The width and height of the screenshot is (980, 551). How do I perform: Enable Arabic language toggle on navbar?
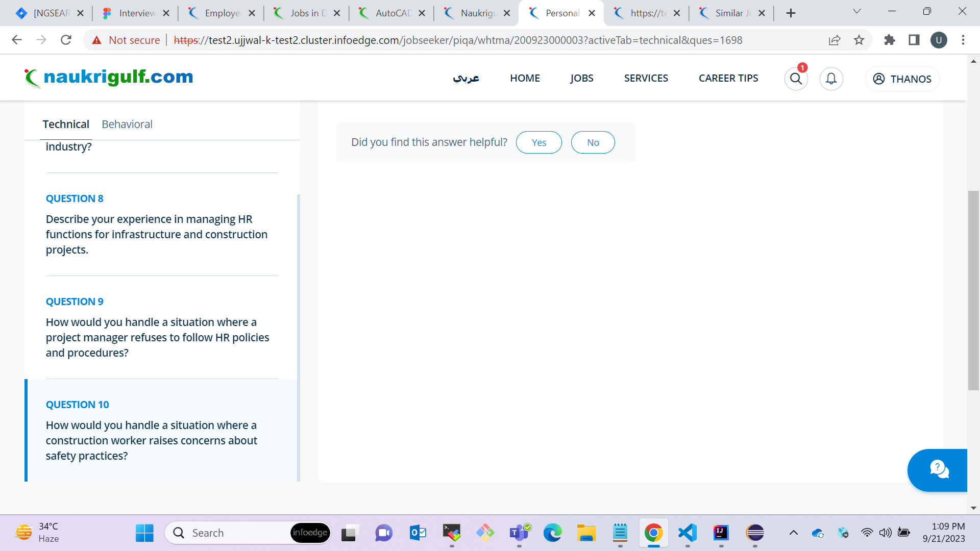point(467,79)
